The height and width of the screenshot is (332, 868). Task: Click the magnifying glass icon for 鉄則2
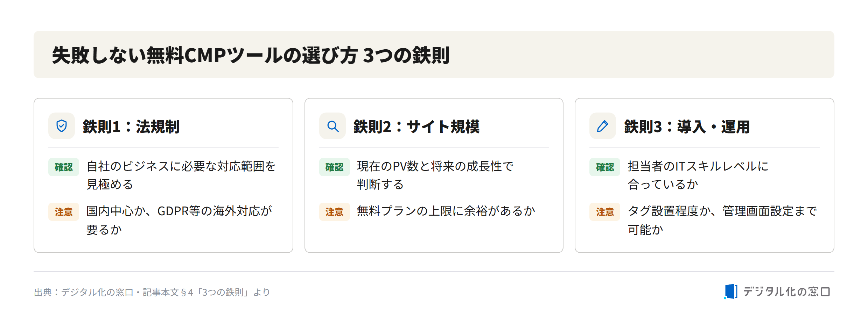332,126
